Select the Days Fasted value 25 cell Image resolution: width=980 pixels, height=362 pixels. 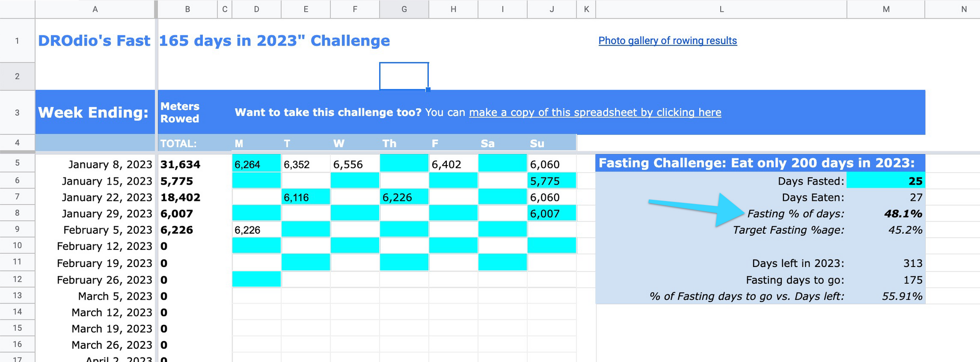[x=885, y=181]
